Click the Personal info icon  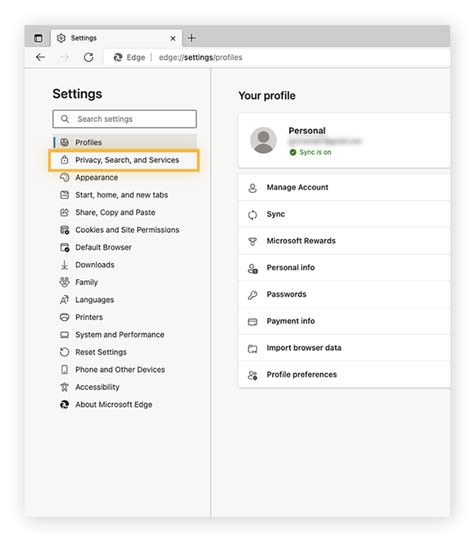253,269
